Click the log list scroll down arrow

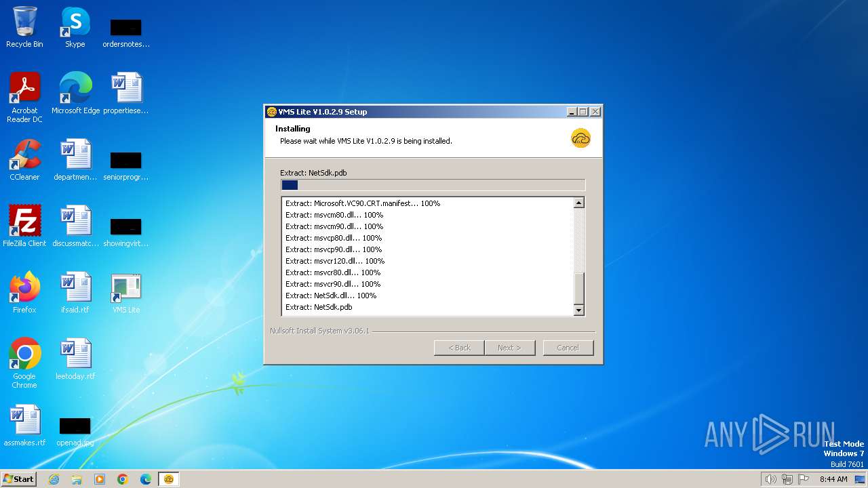click(579, 310)
